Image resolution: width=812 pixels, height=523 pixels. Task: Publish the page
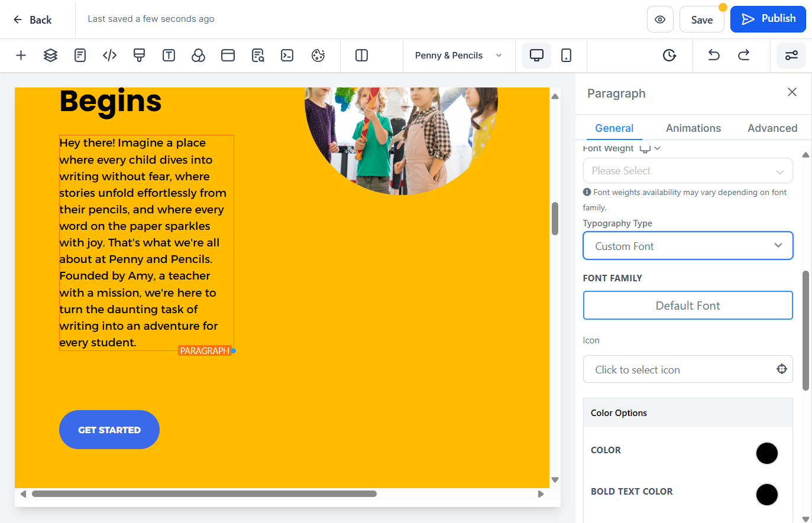tap(768, 19)
